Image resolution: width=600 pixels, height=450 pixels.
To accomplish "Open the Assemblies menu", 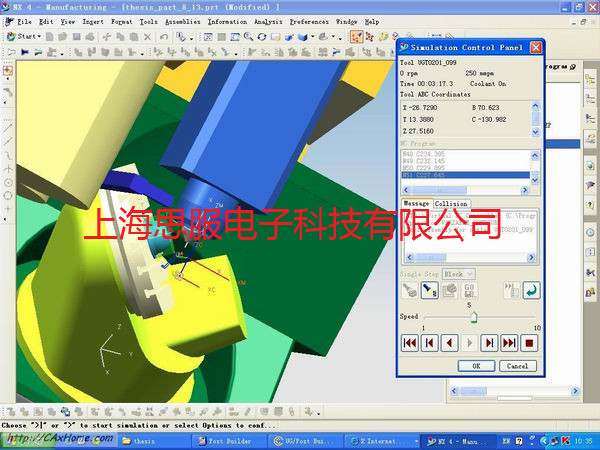I will 182,20.
